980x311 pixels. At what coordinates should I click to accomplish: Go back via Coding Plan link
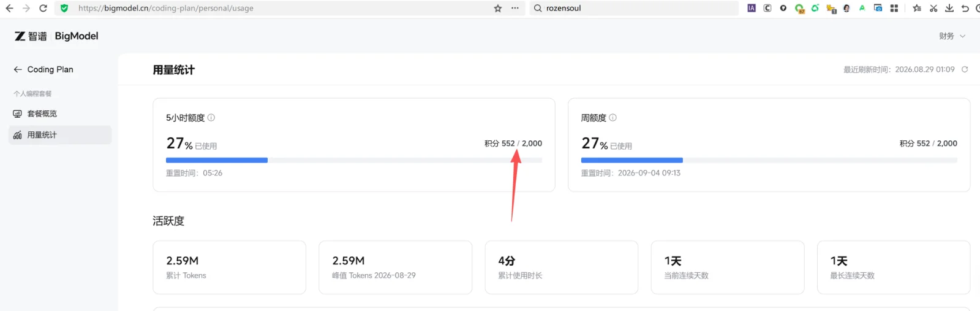pos(43,69)
